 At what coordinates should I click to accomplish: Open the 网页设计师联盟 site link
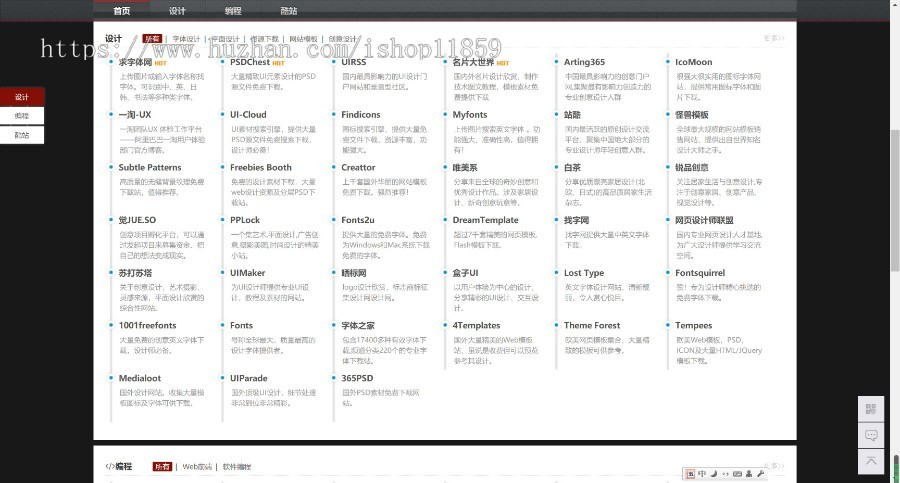click(x=704, y=220)
